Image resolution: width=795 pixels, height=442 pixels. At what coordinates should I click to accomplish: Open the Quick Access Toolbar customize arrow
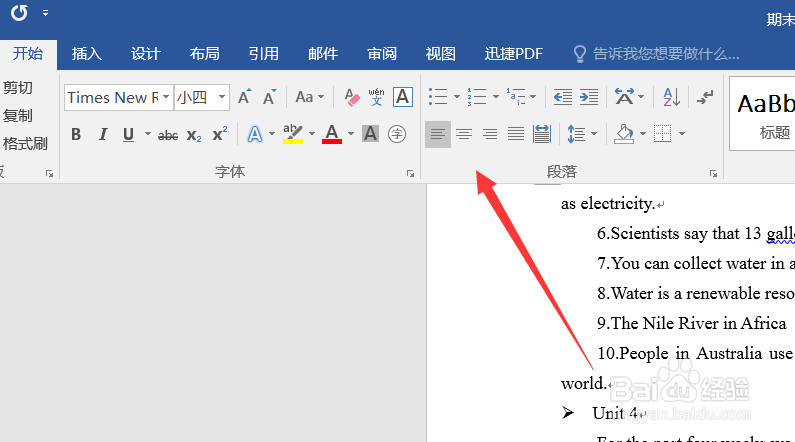(x=46, y=13)
